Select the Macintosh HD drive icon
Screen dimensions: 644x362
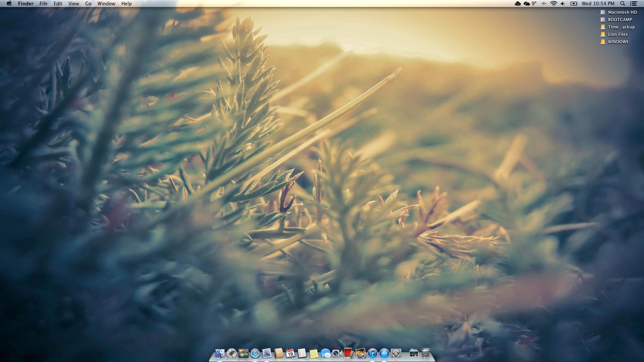tap(602, 12)
